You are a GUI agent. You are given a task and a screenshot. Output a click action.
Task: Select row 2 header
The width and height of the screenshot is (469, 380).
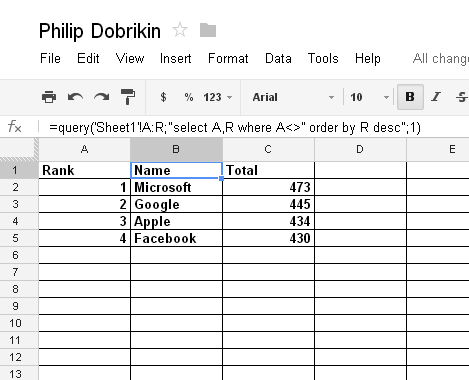19,187
